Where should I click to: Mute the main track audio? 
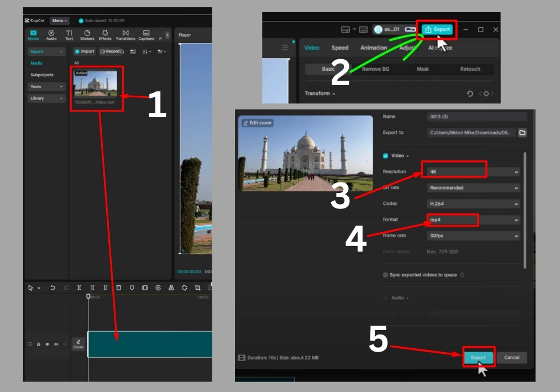pyautogui.click(x=56, y=344)
